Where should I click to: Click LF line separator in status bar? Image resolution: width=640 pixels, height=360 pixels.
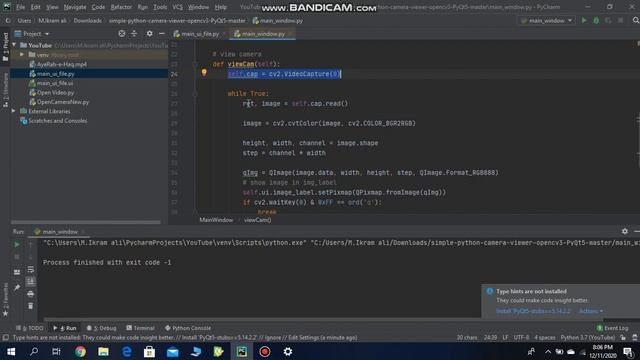click(505, 338)
